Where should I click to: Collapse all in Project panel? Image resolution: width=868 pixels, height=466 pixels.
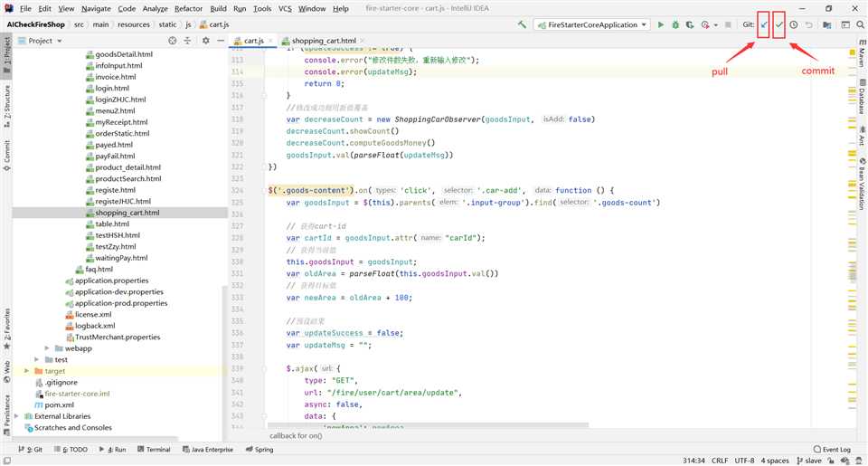(x=187, y=41)
